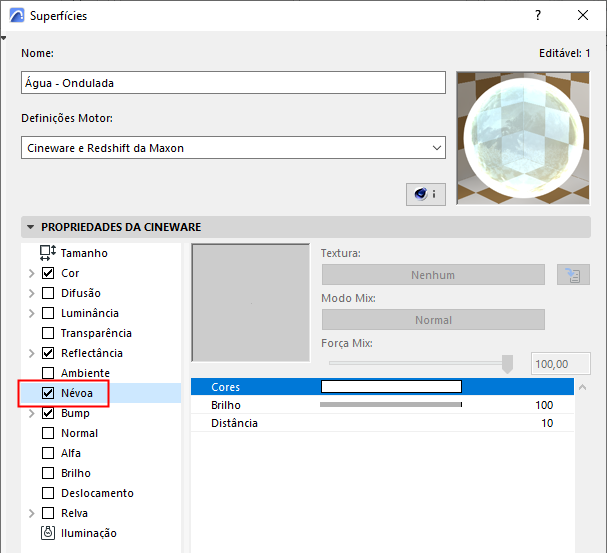This screenshot has width=607, height=553.
Task: Select the Cores row label
Action: tap(225, 387)
